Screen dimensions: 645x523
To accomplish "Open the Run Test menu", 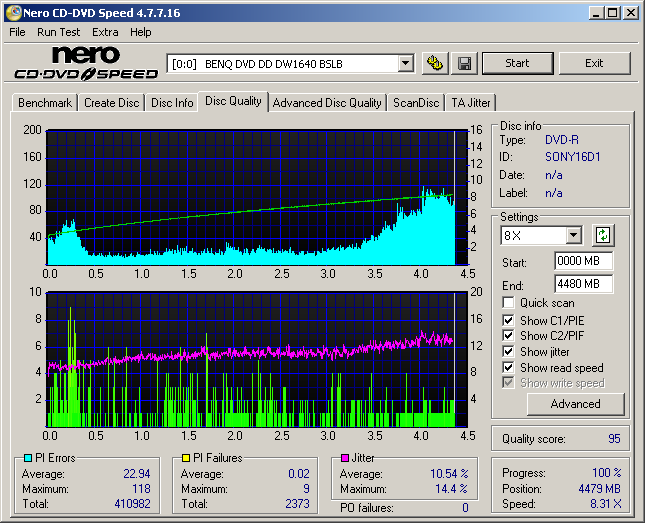I will click(59, 32).
